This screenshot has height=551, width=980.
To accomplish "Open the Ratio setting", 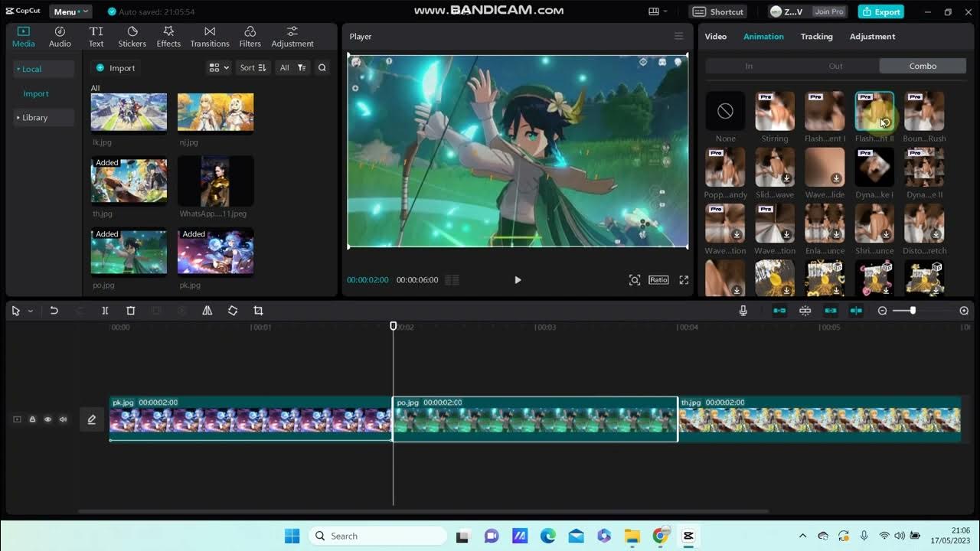I will (658, 280).
